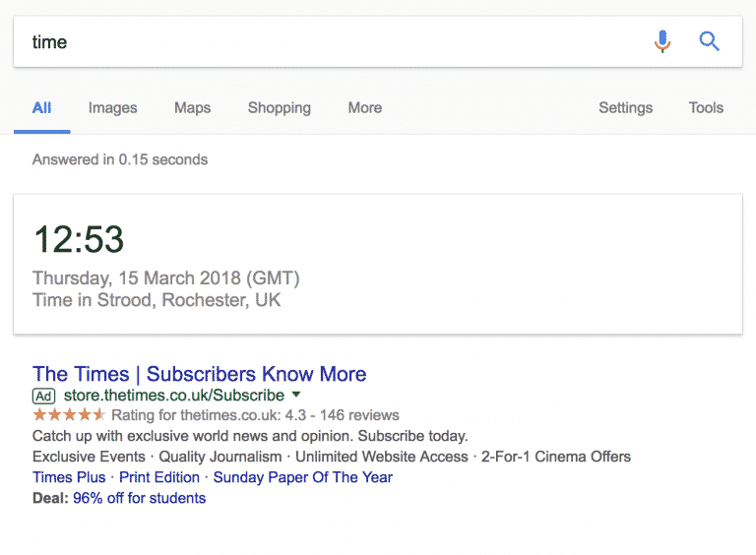
Task: Click the microphone voice search icon
Action: tap(662, 41)
